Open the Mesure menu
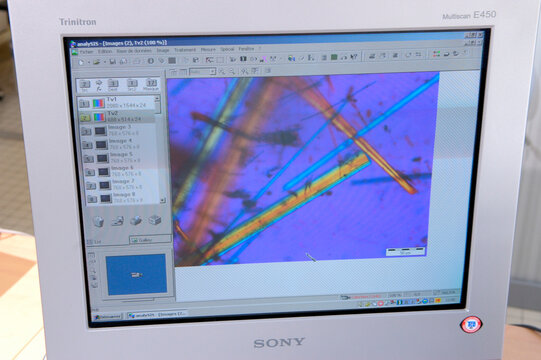Image resolution: width=541 pixels, height=360 pixels. tap(208, 50)
